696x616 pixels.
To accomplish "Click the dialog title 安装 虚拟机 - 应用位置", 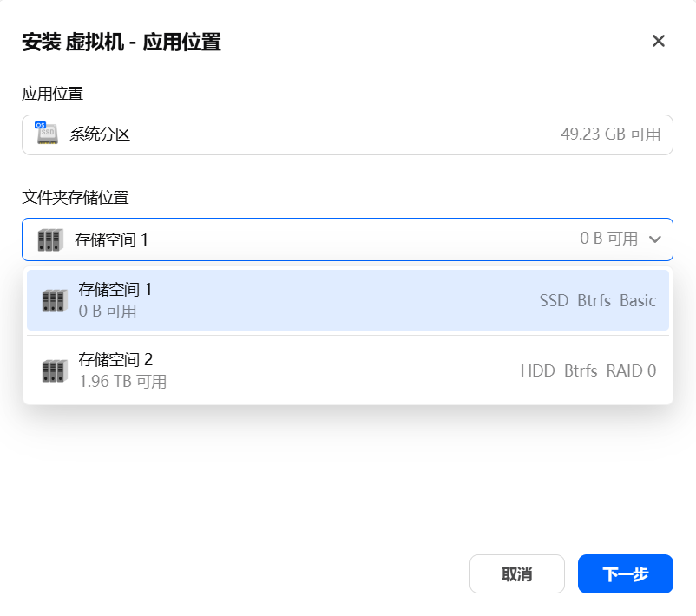I will pos(121,42).
